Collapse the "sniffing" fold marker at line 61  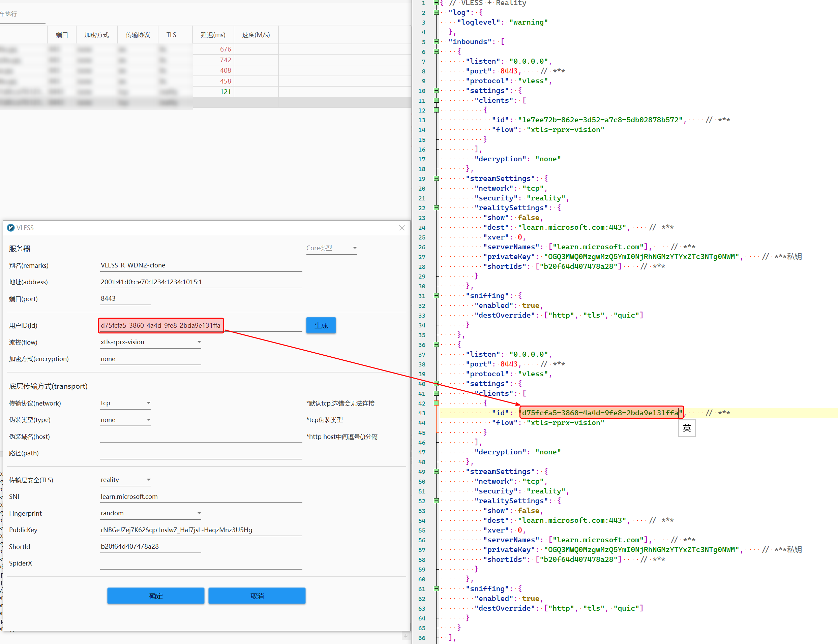point(436,588)
